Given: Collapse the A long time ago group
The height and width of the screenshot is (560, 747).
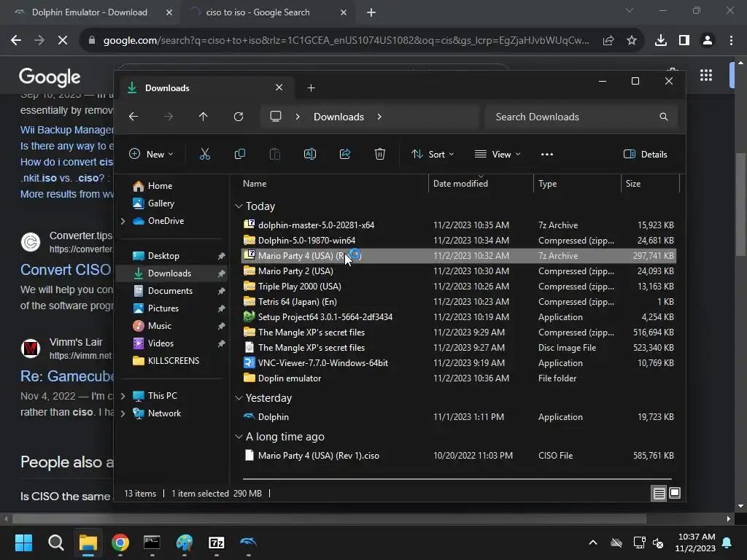Looking at the screenshot, I should (239, 437).
